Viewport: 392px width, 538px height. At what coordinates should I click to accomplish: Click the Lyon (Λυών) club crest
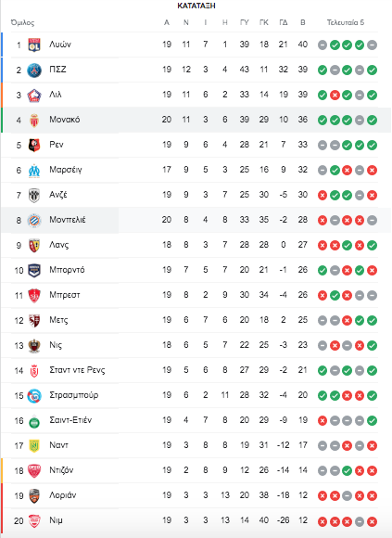point(34,45)
